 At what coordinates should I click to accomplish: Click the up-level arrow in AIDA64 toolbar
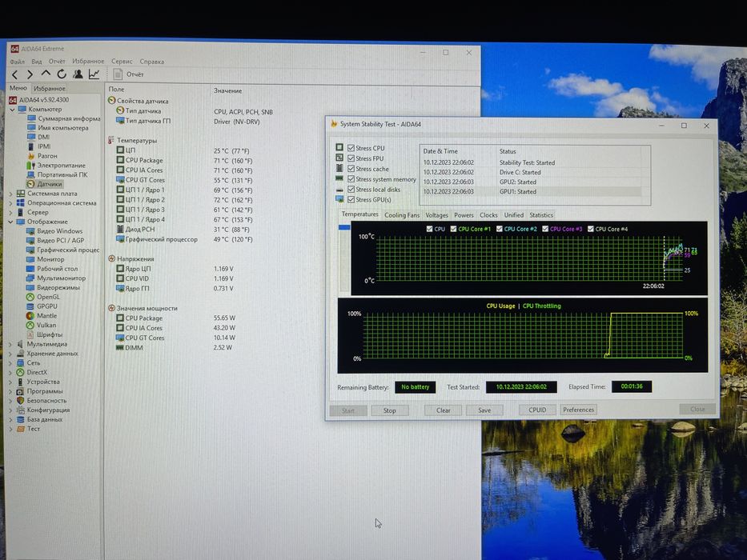click(x=46, y=74)
